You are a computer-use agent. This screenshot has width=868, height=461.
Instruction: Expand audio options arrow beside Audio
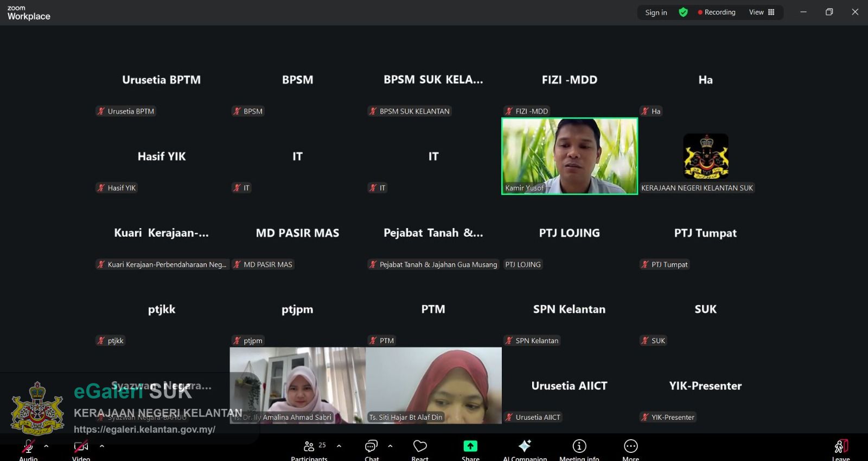(46, 446)
